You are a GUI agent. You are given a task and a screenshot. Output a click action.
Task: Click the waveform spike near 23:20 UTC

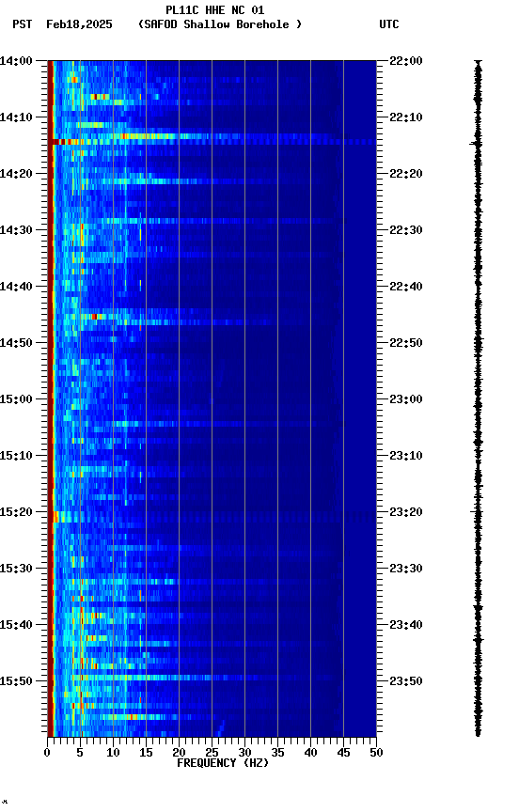478,511
